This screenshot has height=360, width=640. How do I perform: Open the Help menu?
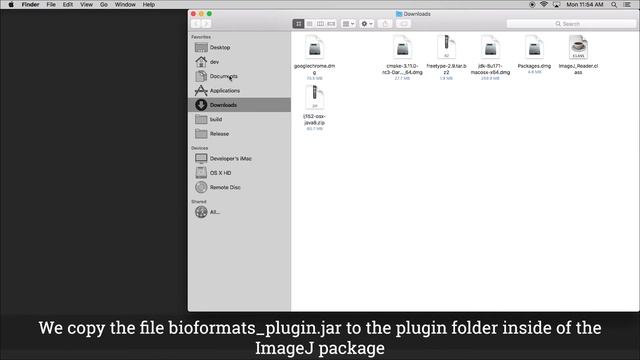click(x=149, y=4)
